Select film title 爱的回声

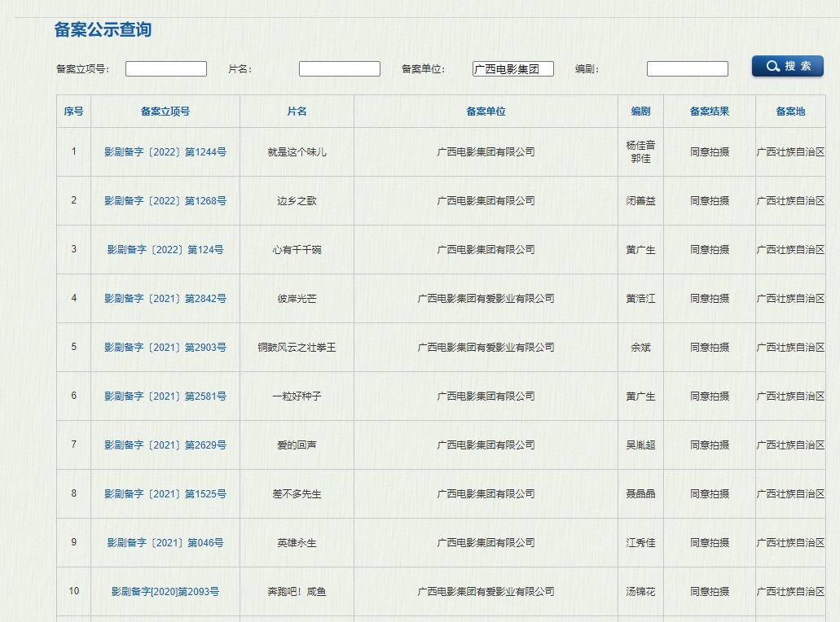(x=297, y=445)
